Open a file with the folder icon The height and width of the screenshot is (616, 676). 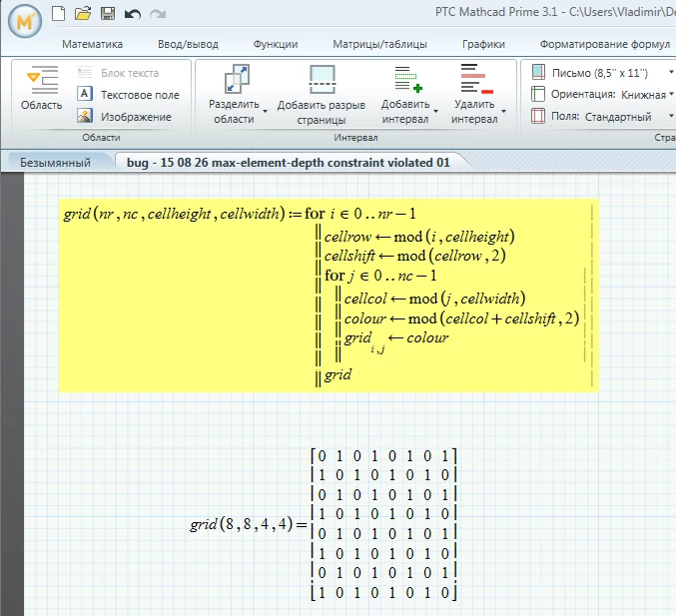(x=82, y=13)
